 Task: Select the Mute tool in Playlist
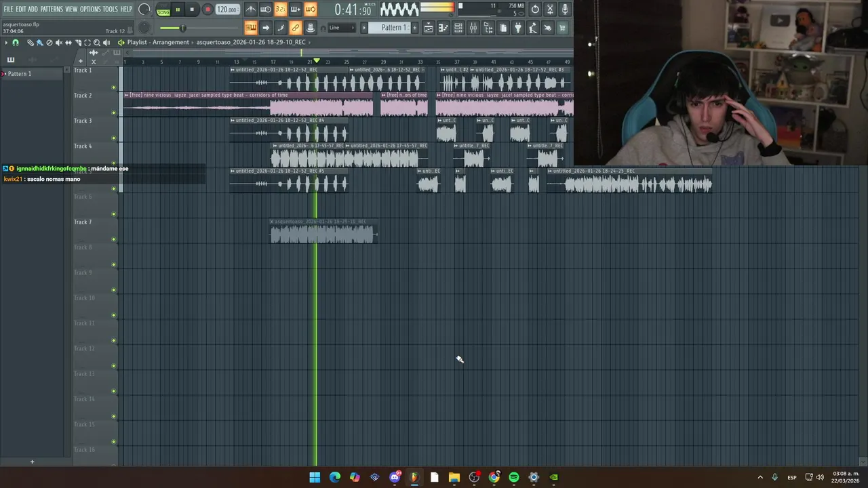point(58,43)
